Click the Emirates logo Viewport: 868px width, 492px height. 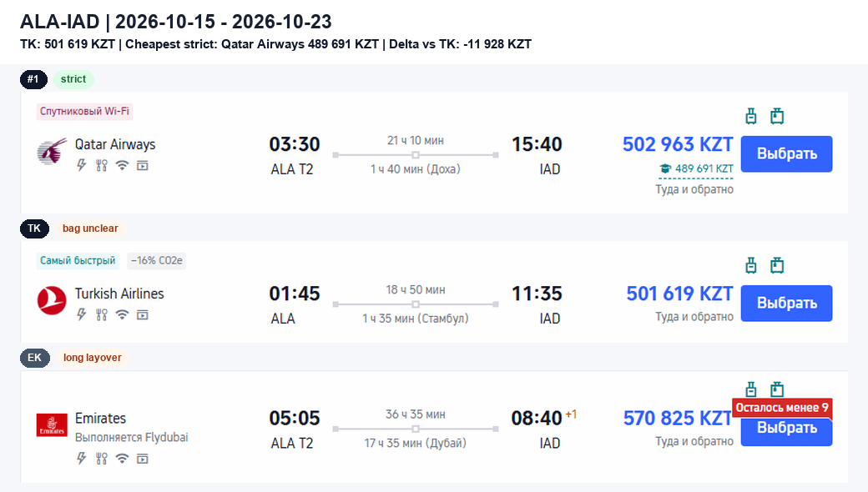52,425
